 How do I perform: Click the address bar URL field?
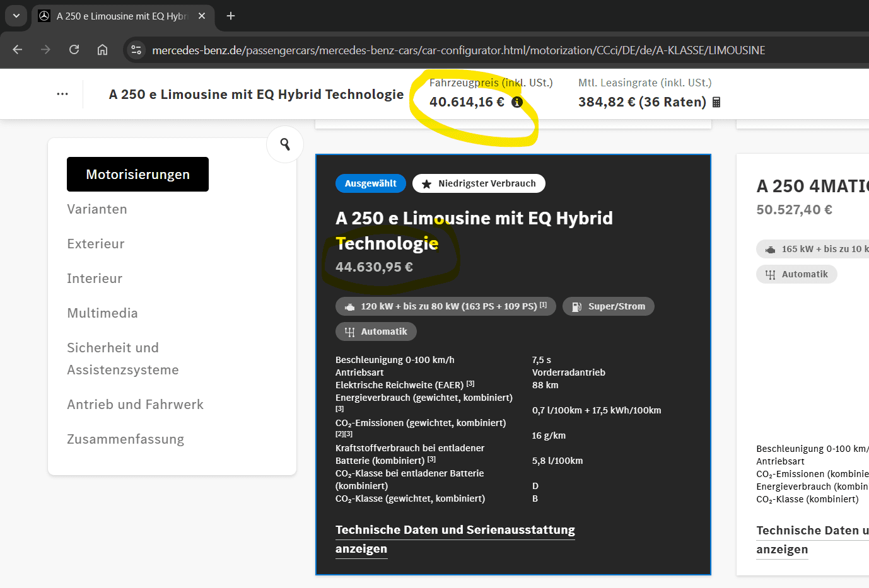tap(458, 50)
